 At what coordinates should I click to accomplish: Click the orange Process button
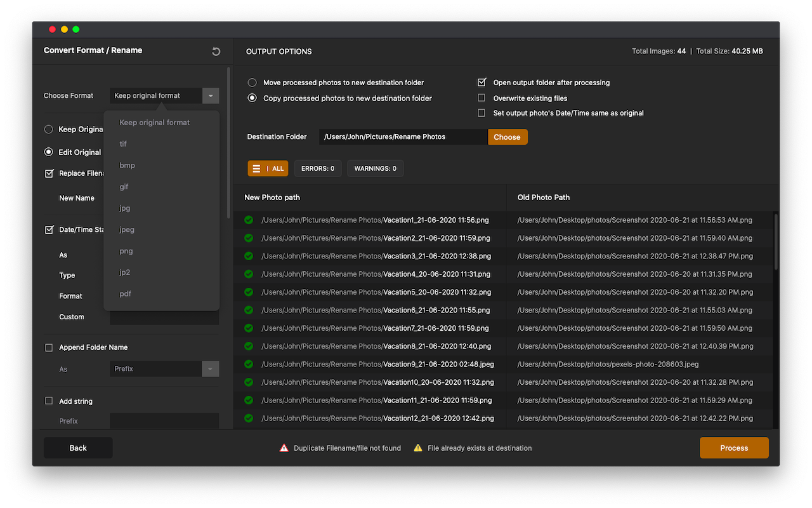[734, 448]
